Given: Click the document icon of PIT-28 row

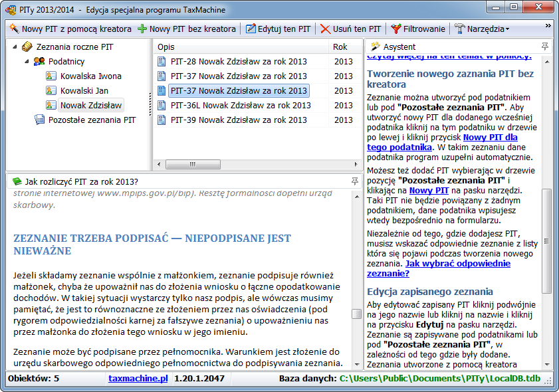Looking at the screenshot, I should pos(162,61).
